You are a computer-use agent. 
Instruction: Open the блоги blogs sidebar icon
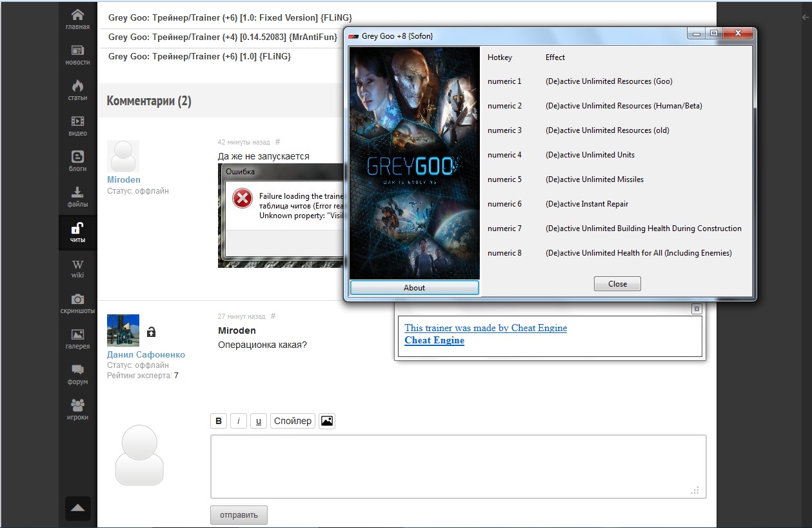pos(77,161)
